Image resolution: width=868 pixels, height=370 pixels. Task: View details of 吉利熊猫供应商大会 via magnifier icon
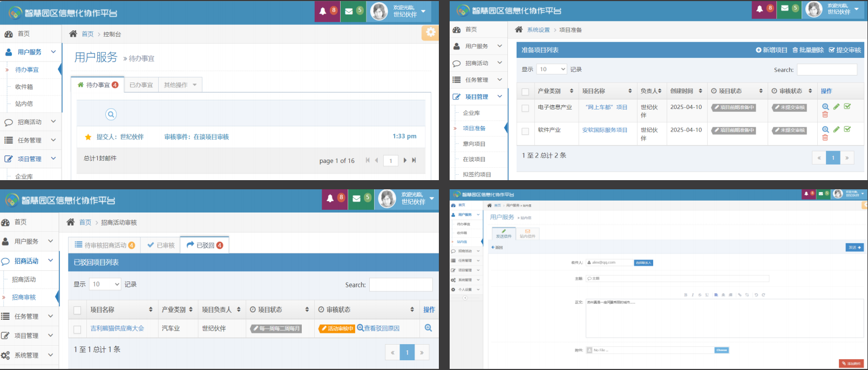point(428,328)
